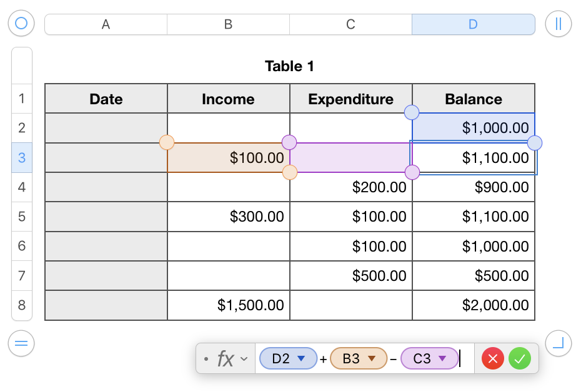Click the table select handle circle at top-left
This screenshot has height=392, width=581.
[x=21, y=24]
